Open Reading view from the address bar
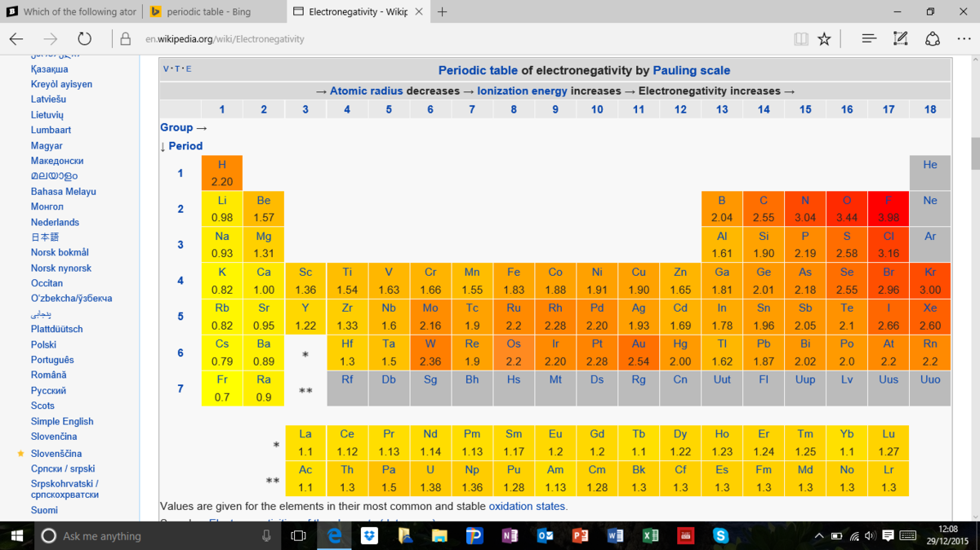 click(801, 39)
